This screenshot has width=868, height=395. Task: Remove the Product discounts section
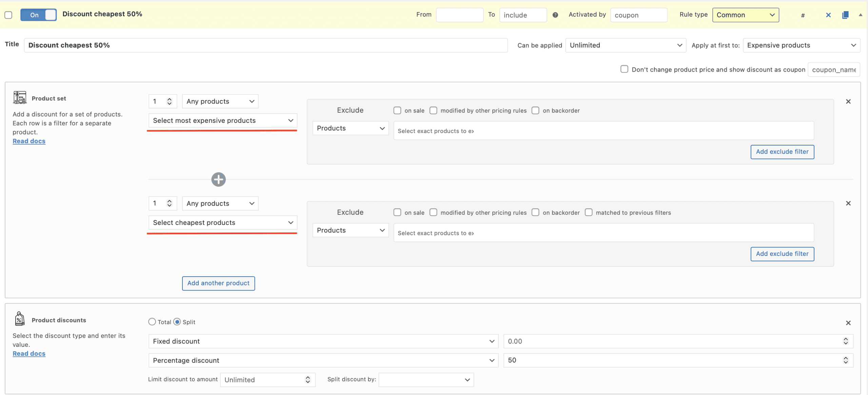pos(848,323)
